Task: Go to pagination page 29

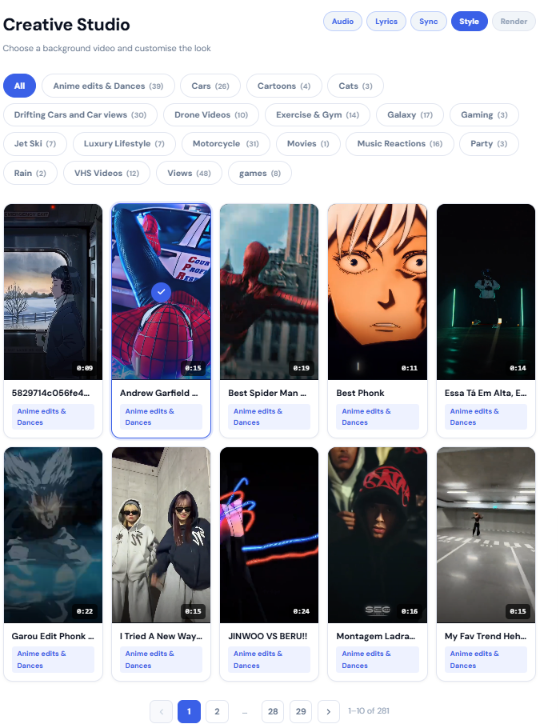Action: click(301, 712)
